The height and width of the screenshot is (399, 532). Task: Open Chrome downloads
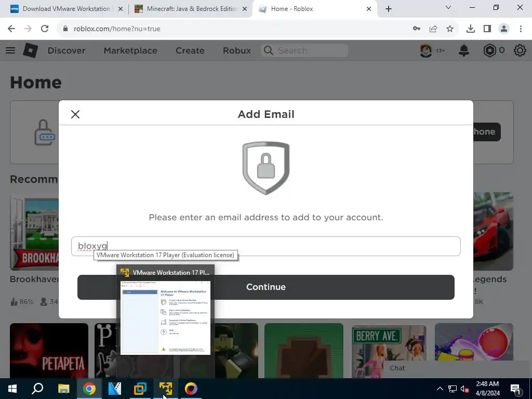[x=471, y=29]
